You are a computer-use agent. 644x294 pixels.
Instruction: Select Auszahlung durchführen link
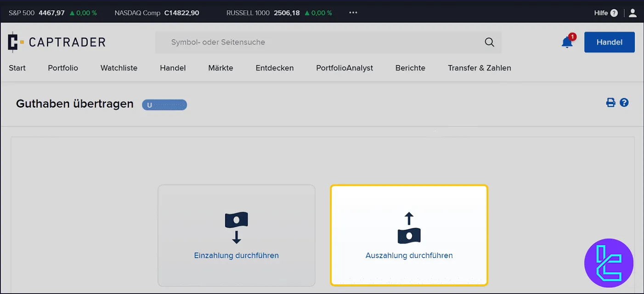click(x=409, y=255)
